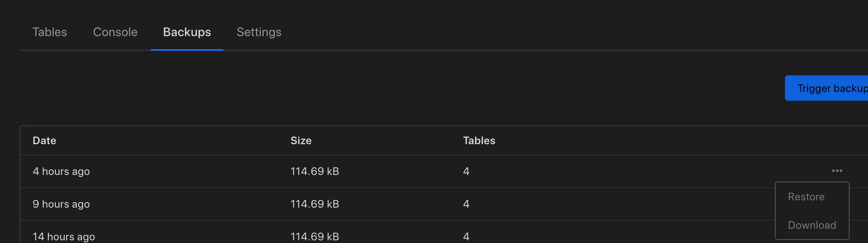Screen dimensions: 868x243
Task: Select the Backups tab
Action: [x=187, y=32]
